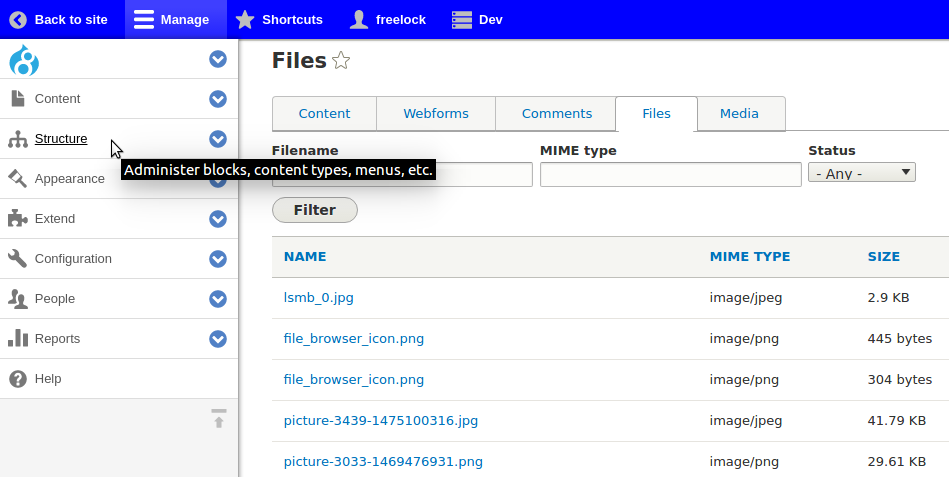Sort by the SIZE column header
Screen dimensions: 949x477
884,257
